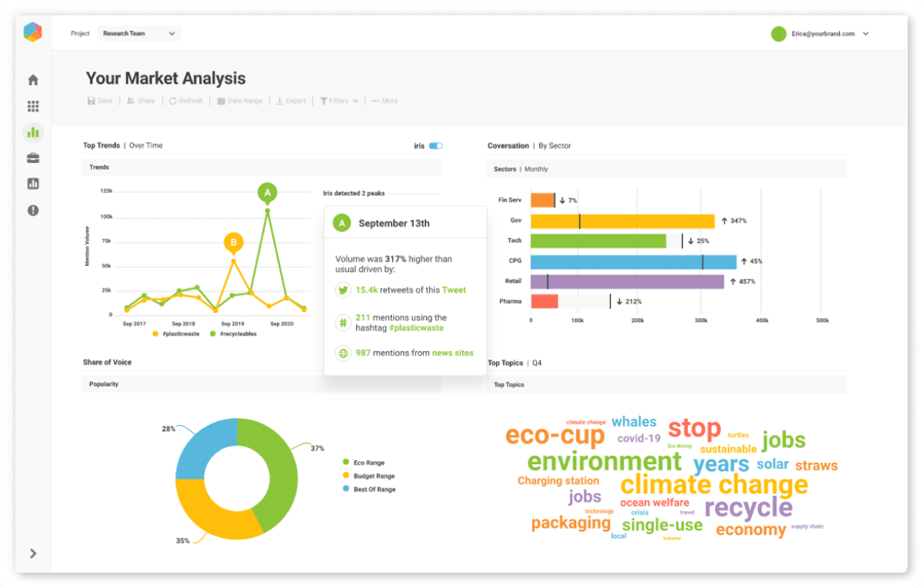
Task: Click Date Range in the toolbar
Action: coord(240,101)
